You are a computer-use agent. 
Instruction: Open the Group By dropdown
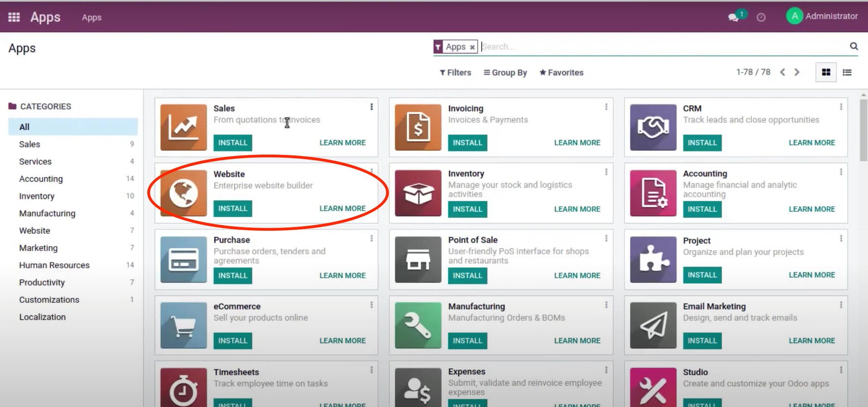(x=505, y=73)
